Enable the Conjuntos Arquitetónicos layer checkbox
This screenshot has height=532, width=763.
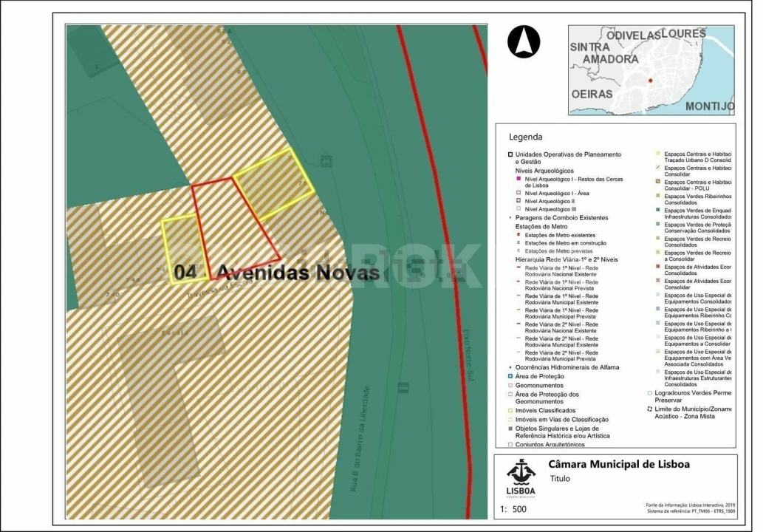coord(510,444)
